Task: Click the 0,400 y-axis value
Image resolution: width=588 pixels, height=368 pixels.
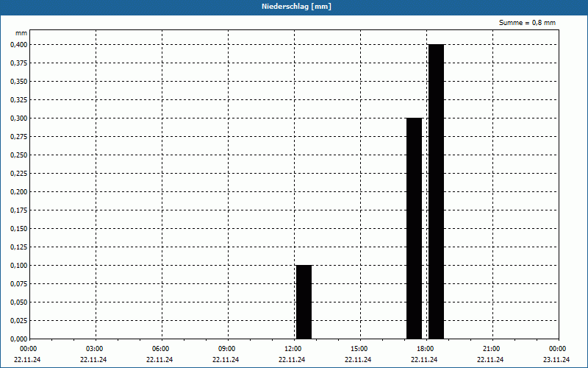Action: [19, 45]
